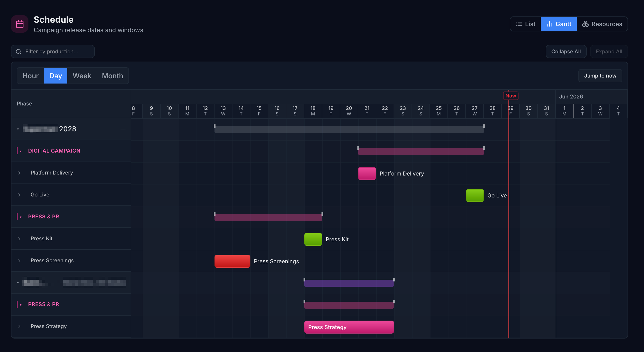Click the purple production summary bar
Screen dimensions: 644x352
(x=349, y=283)
